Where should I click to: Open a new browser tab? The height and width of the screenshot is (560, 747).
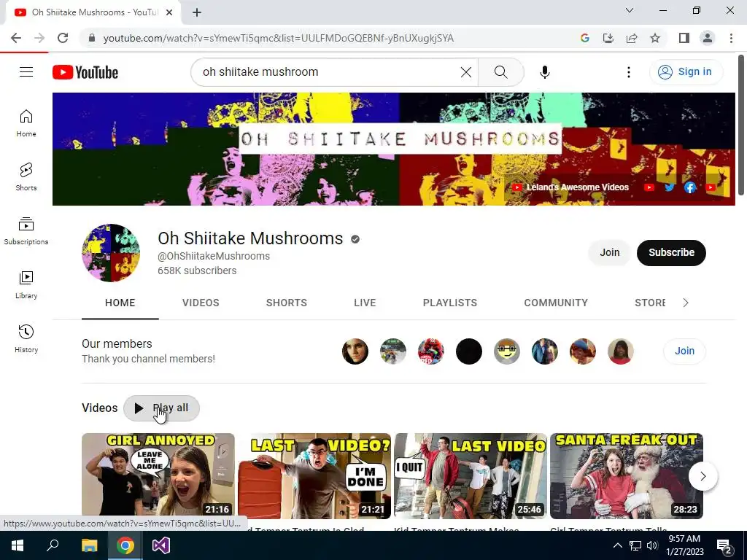[x=197, y=12]
